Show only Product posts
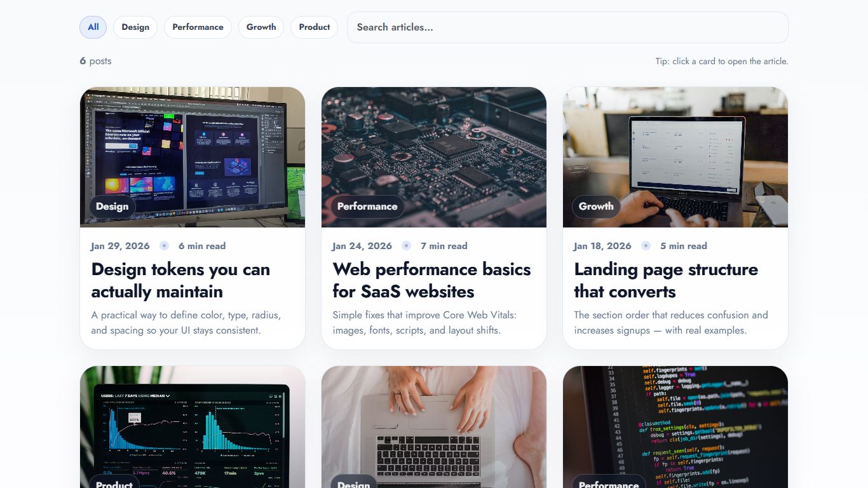This screenshot has height=488, width=868. [x=315, y=27]
